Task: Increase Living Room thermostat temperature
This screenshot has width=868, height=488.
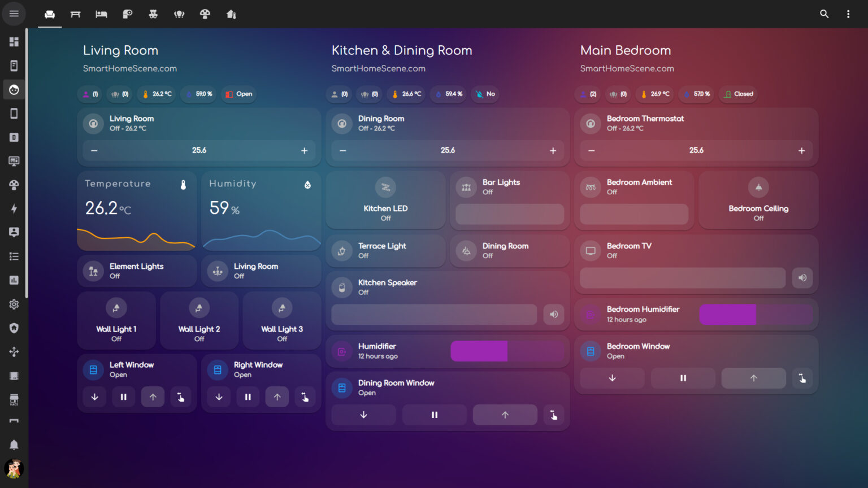Action: [x=304, y=151]
